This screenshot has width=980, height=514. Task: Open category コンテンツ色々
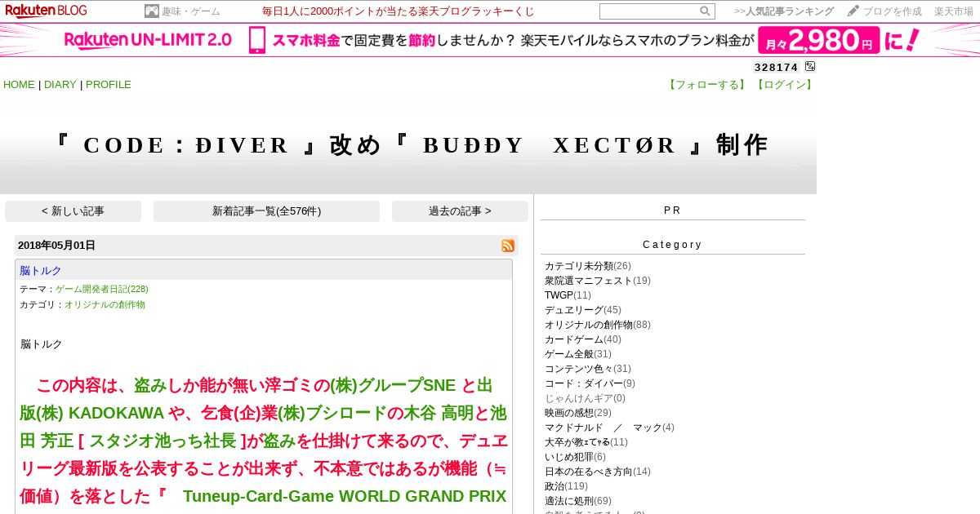[x=579, y=369]
